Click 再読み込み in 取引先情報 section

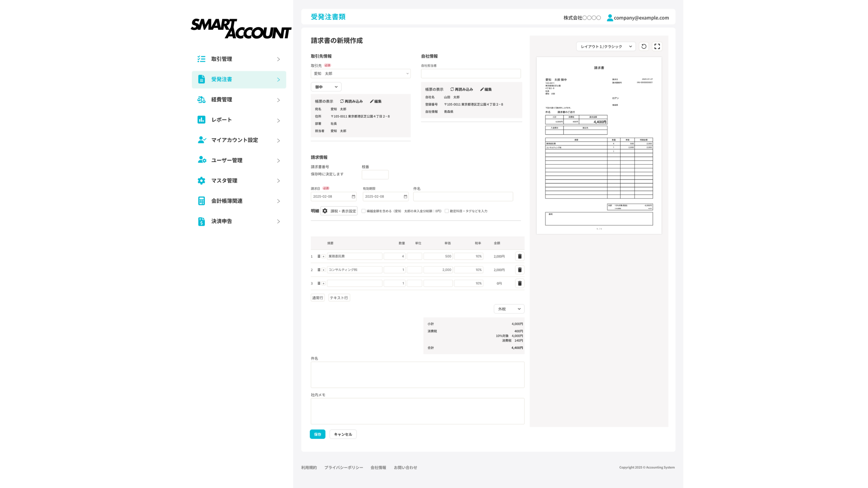(x=351, y=101)
